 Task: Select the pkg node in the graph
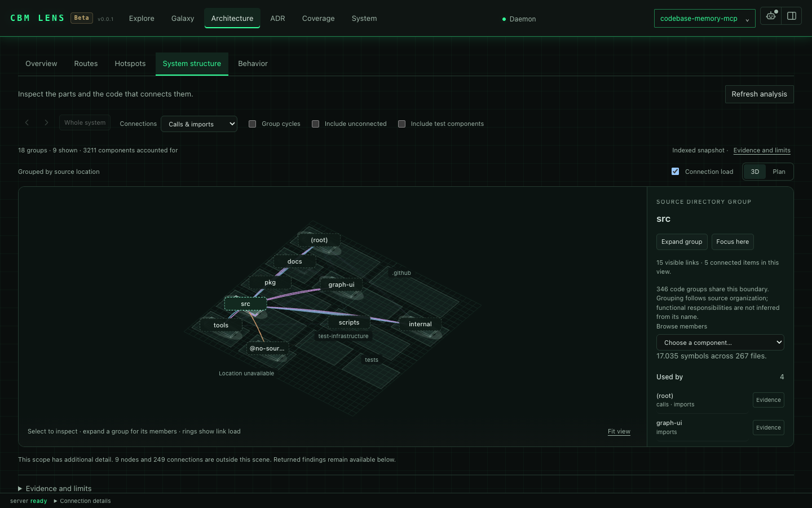(x=270, y=282)
